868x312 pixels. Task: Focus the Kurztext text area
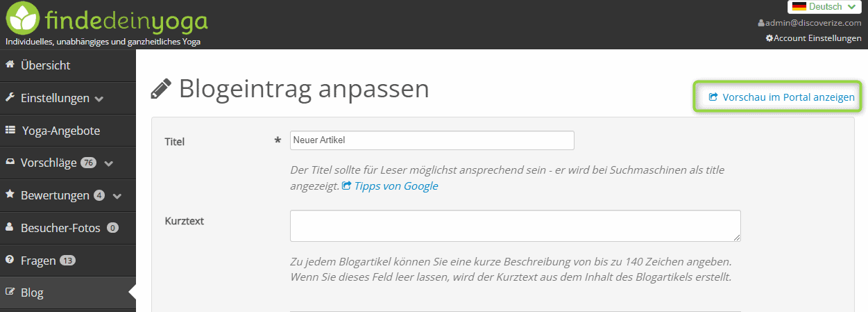(516, 226)
